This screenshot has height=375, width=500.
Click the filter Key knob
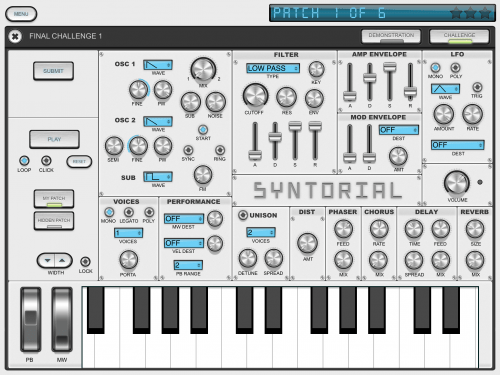pos(316,69)
